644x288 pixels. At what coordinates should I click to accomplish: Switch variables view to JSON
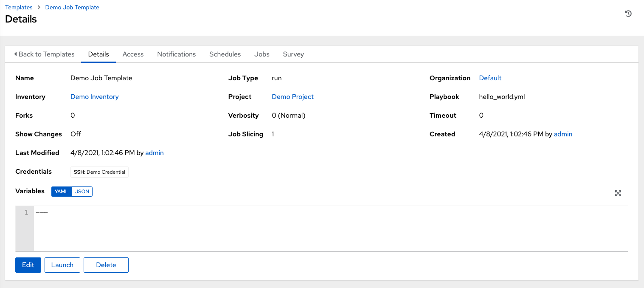[82, 191]
